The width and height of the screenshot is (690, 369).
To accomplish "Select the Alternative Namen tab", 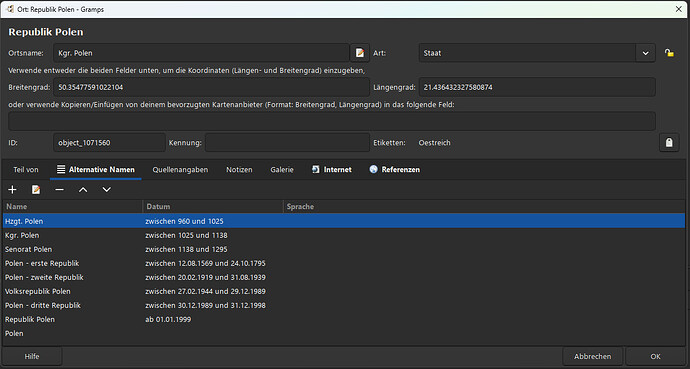I will click(x=96, y=169).
